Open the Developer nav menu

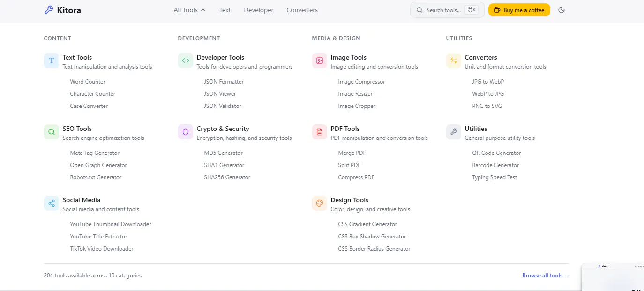[259, 10]
